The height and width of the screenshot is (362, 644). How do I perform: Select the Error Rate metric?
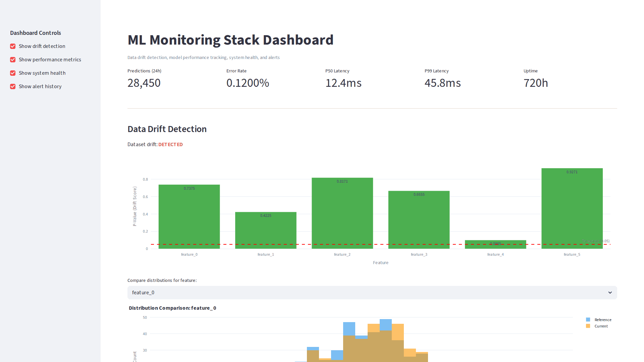(248, 83)
